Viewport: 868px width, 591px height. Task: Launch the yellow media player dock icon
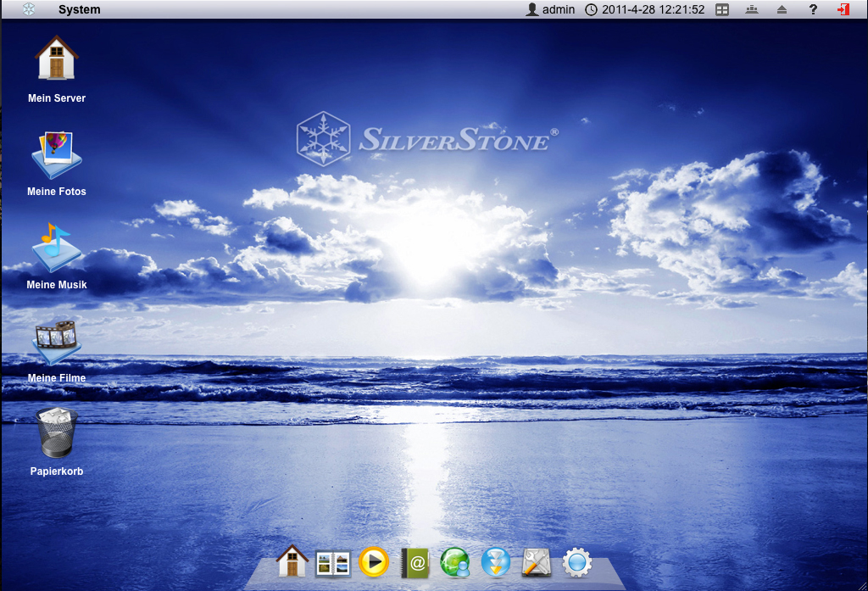[x=374, y=562]
